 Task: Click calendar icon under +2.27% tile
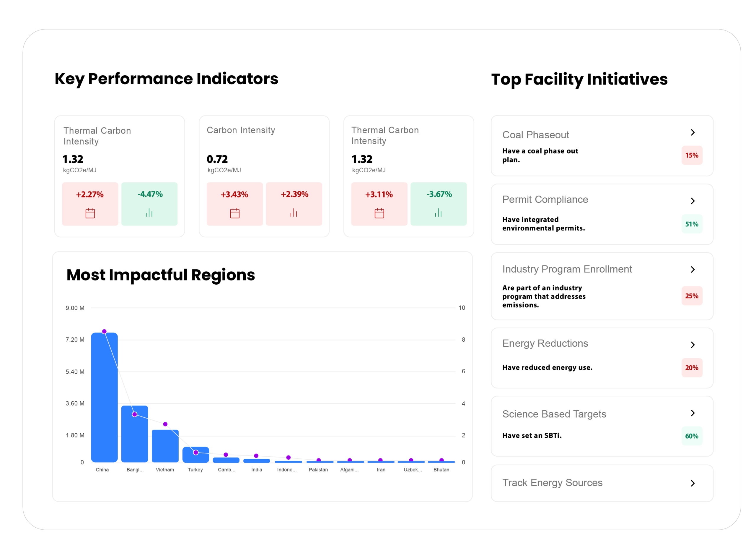(90, 213)
